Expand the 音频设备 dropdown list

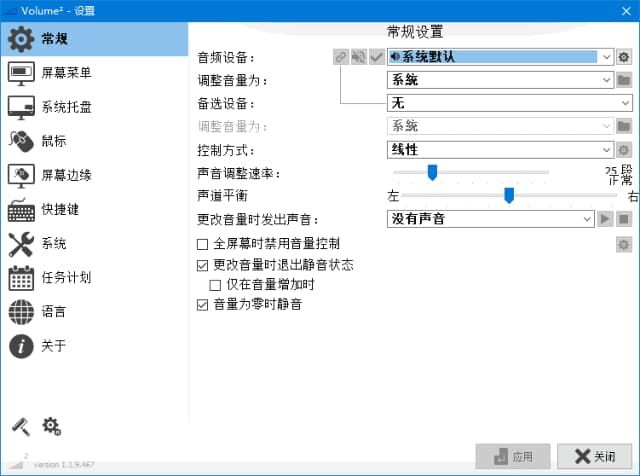point(606,57)
